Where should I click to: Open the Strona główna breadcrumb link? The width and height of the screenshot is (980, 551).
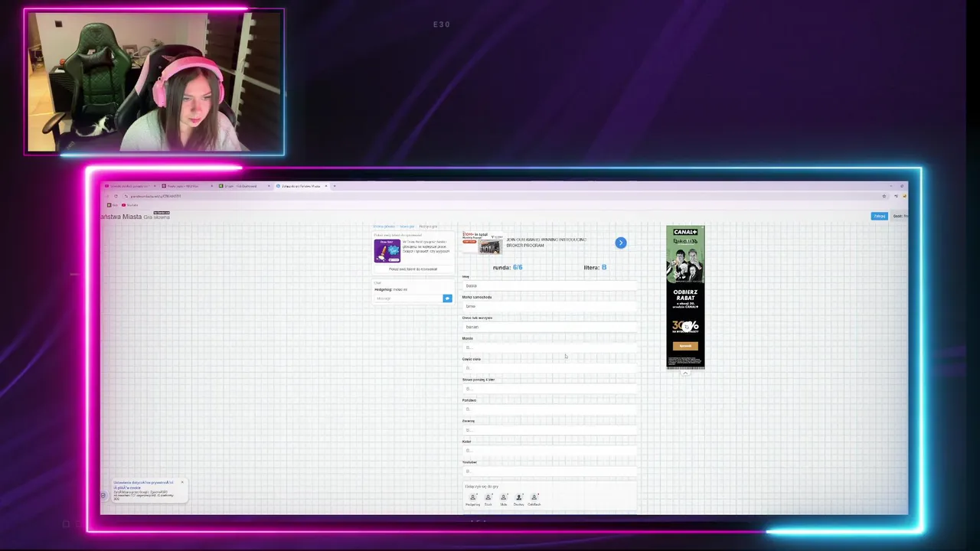click(x=384, y=227)
